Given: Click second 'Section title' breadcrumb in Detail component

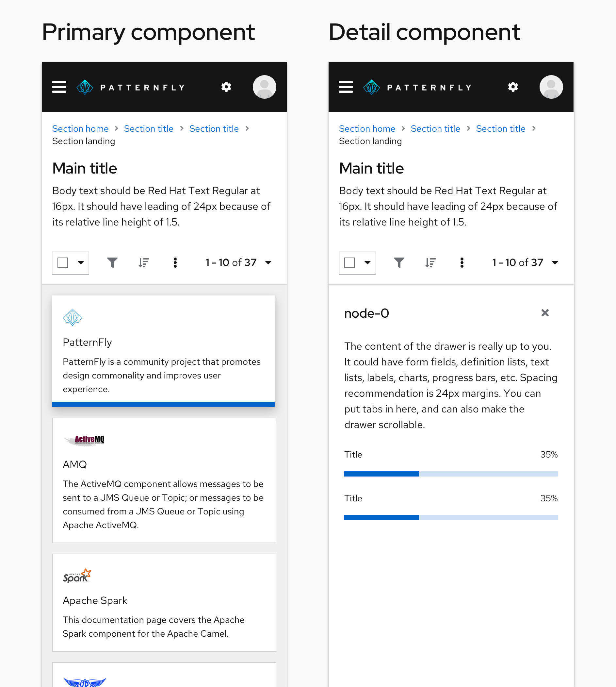Looking at the screenshot, I should 501,129.
